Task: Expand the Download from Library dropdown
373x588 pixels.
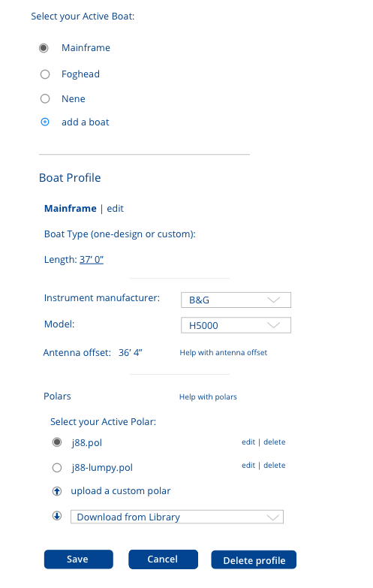Action: [x=177, y=517]
